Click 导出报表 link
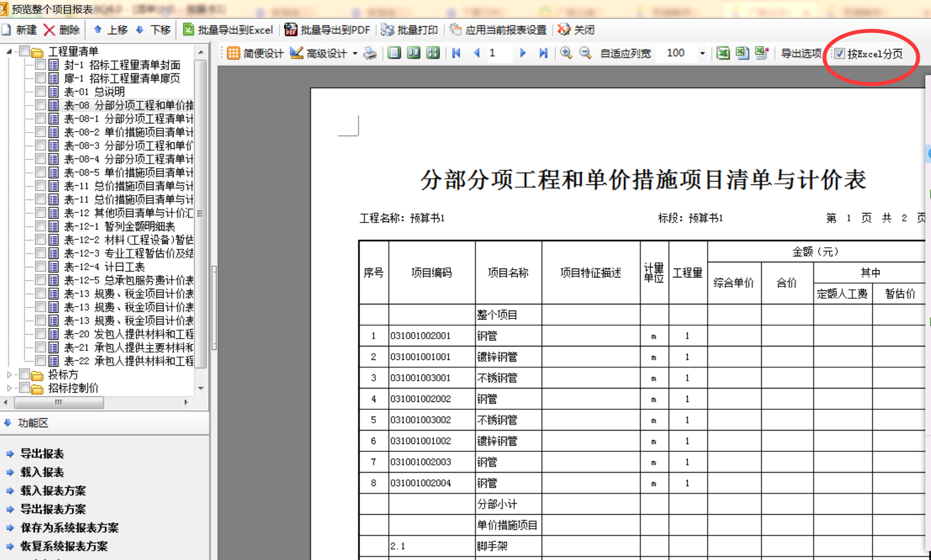Image resolution: width=931 pixels, height=560 pixels. coord(42,453)
